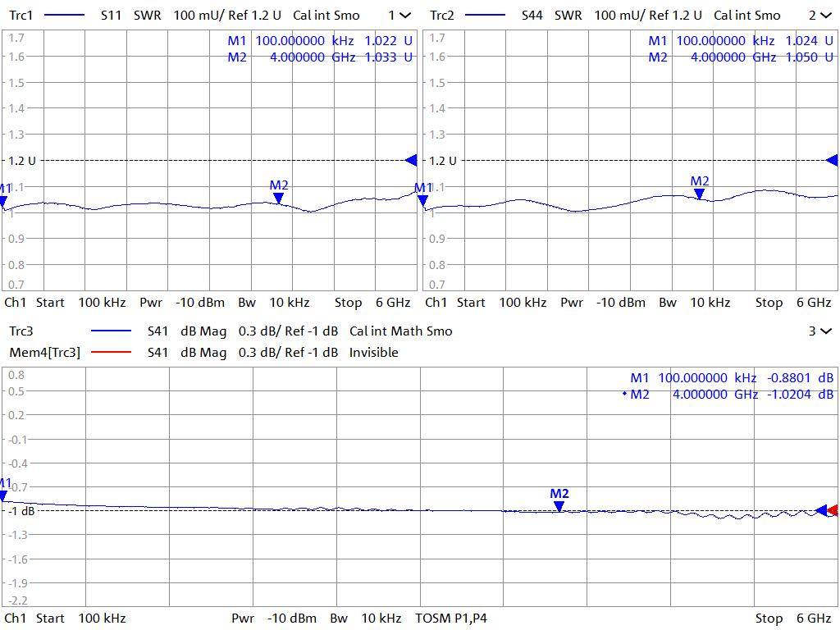Select the Trc2 trace label
The width and height of the screenshot is (840, 630).
(442, 16)
